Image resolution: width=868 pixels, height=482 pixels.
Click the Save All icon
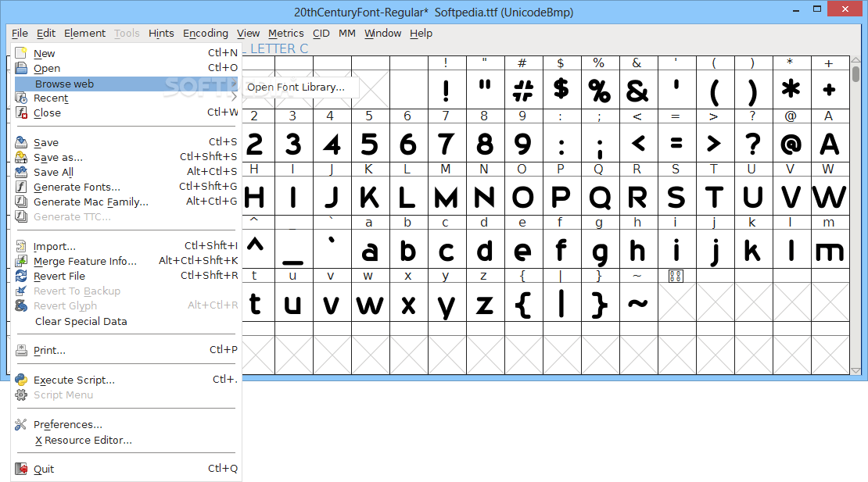[x=21, y=172]
